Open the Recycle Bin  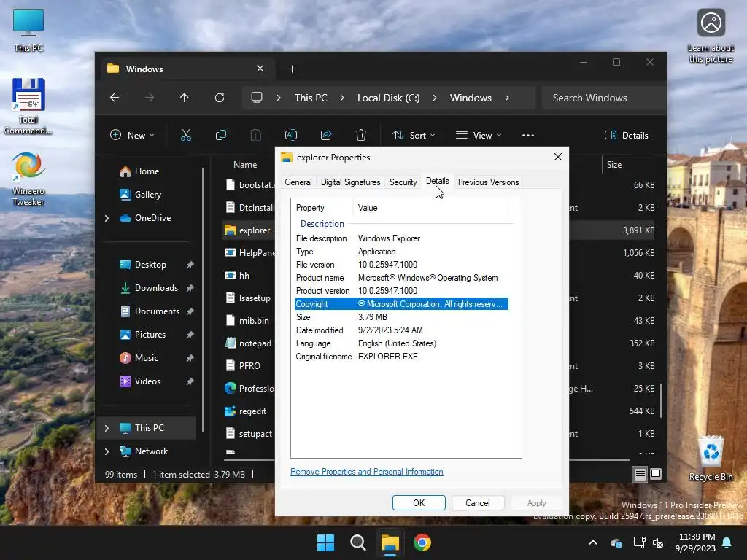(711, 459)
